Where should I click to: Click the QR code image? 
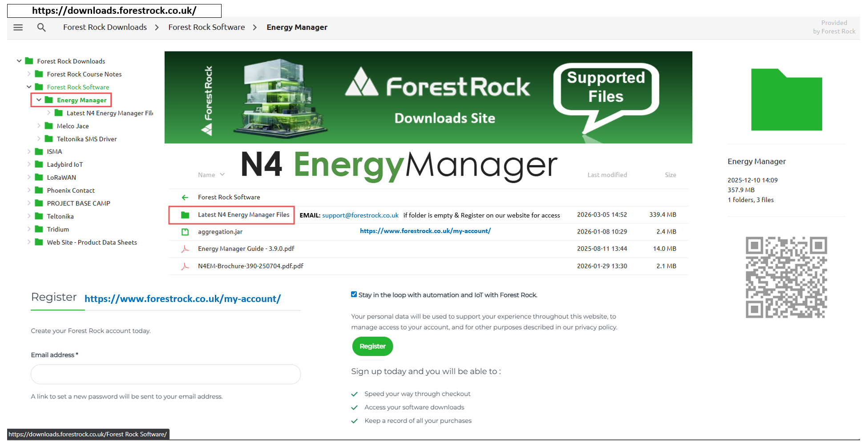click(x=786, y=277)
